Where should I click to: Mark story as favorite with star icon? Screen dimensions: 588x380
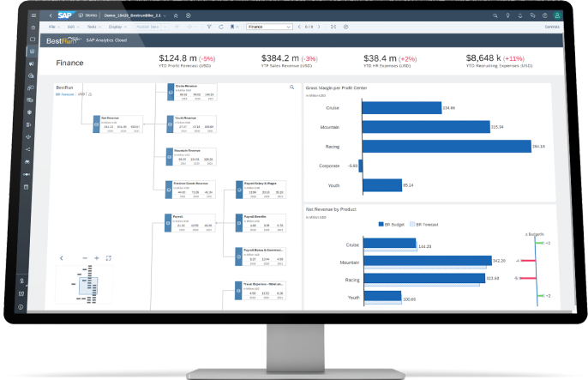point(177,15)
